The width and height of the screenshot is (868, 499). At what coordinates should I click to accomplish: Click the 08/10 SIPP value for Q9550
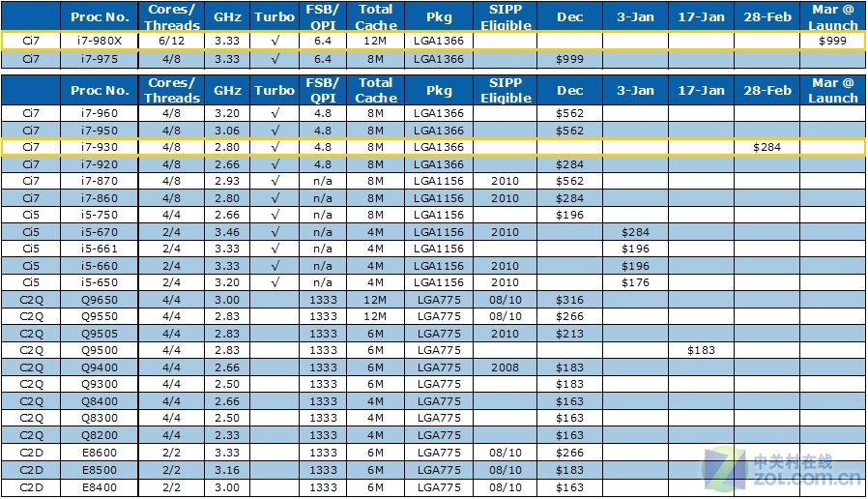coord(505,317)
